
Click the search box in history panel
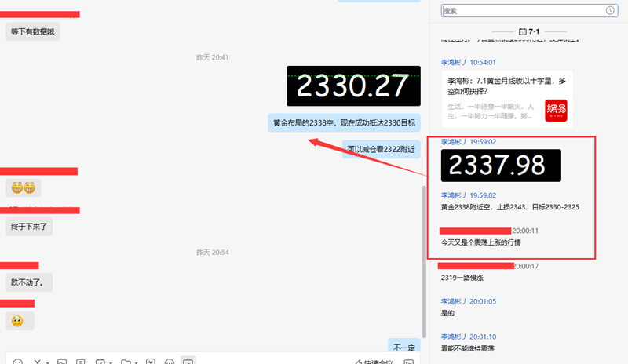point(529,11)
